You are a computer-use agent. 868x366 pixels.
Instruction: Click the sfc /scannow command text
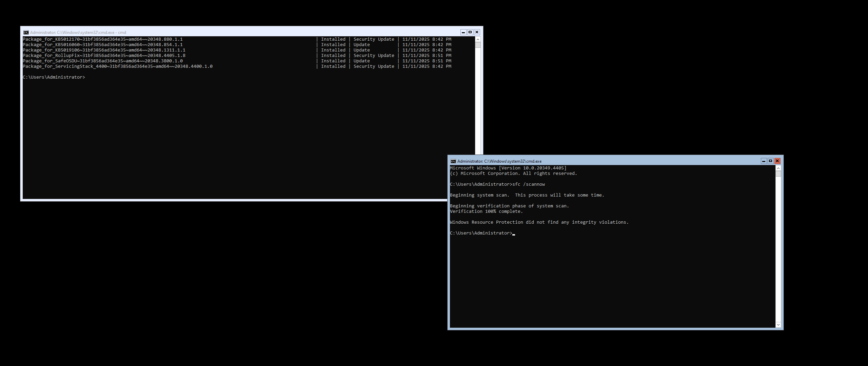tap(528, 184)
